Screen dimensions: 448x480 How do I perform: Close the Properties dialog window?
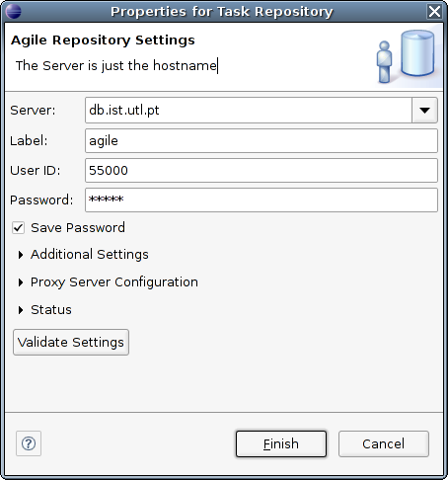(434, 12)
